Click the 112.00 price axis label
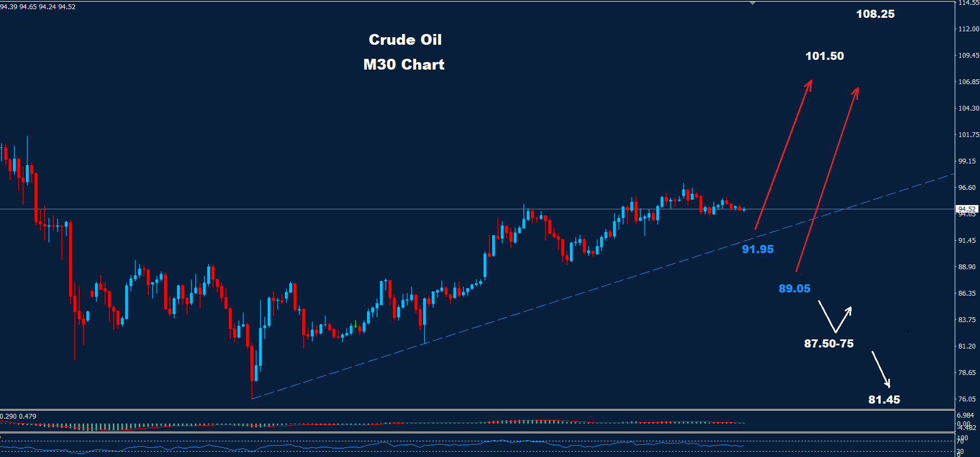The image size is (980, 457). point(968,29)
